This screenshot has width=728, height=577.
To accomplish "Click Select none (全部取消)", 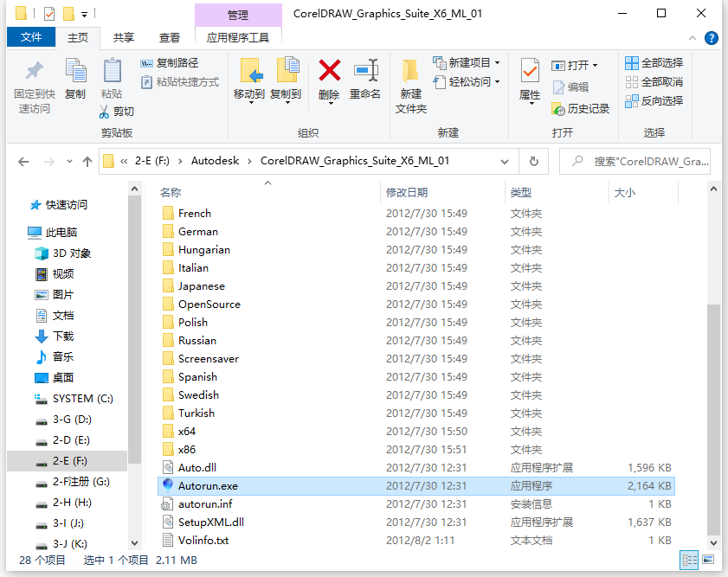I will pyautogui.click(x=654, y=82).
